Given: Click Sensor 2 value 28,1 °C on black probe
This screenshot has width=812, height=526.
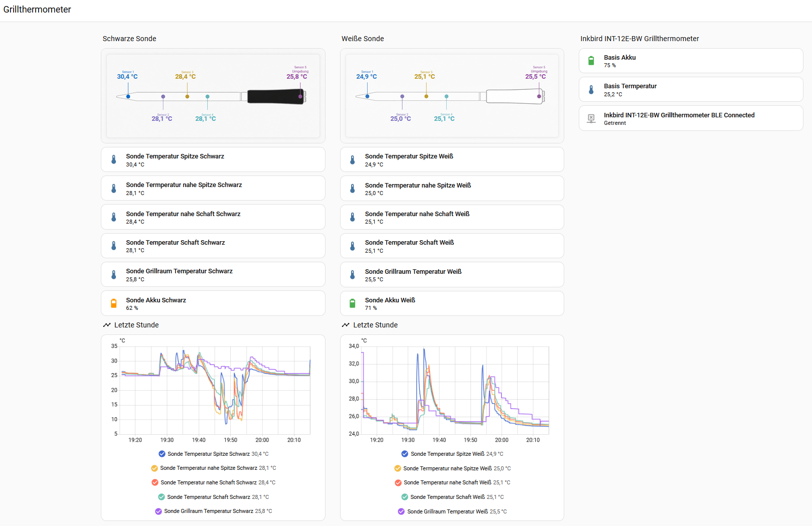Looking at the screenshot, I should pos(161,119).
